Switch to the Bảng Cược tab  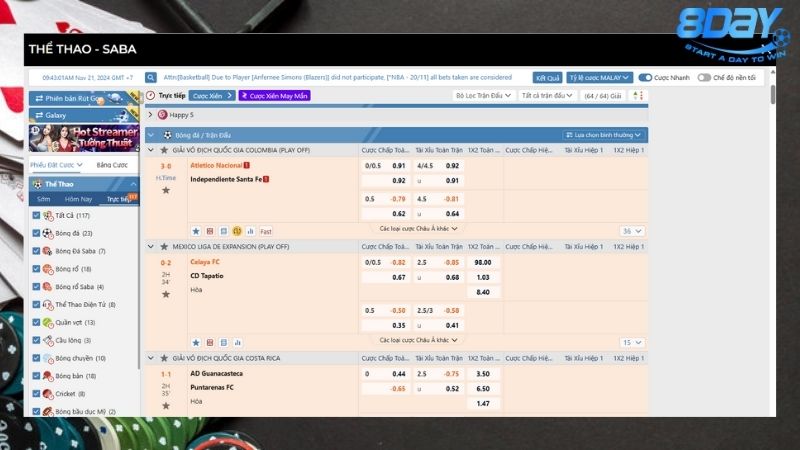click(x=112, y=165)
